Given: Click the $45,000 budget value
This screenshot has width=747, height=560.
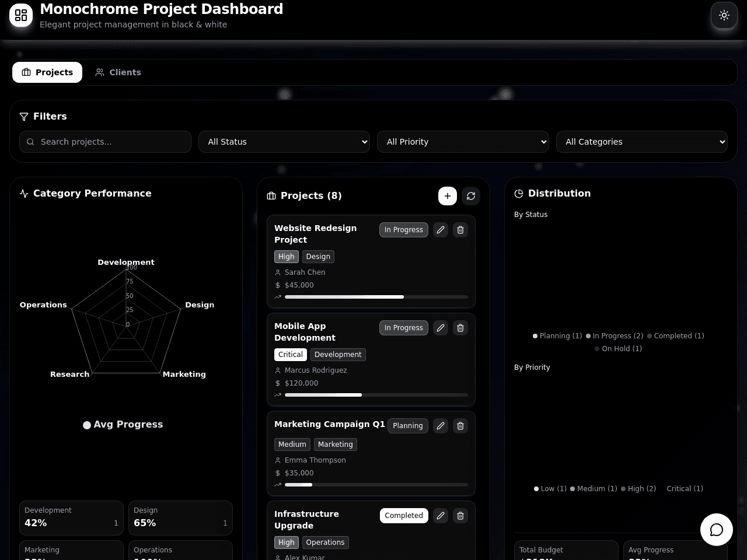Looking at the screenshot, I should (x=299, y=285).
